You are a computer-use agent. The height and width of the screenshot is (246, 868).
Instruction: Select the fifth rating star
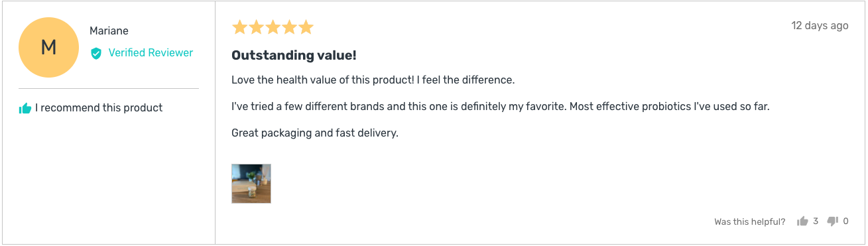[306, 27]
